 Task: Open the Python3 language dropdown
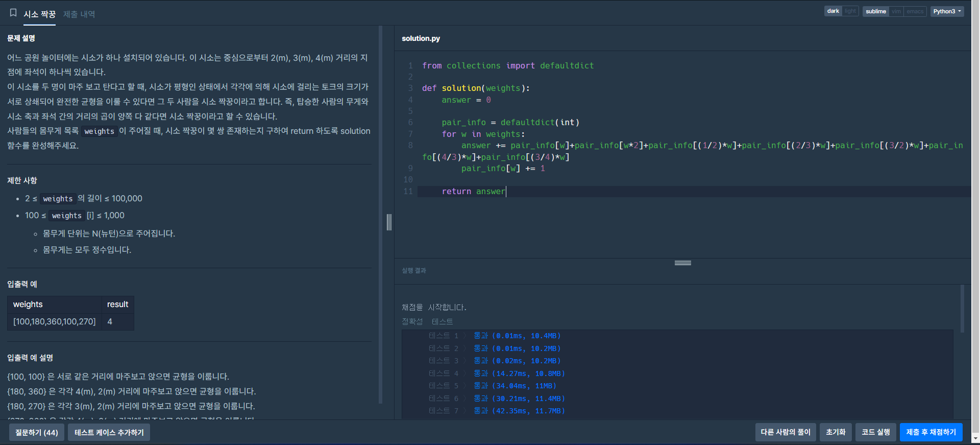point(947,11)
